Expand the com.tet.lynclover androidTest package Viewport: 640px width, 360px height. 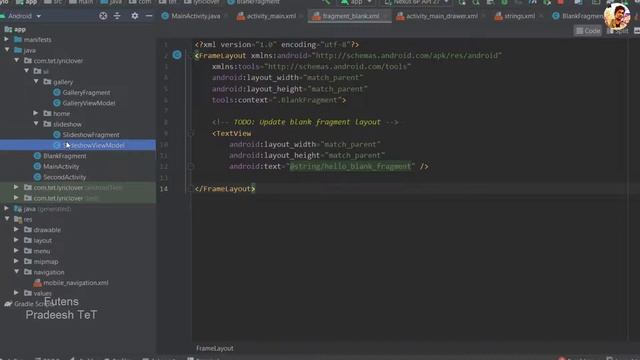(16, 187)
